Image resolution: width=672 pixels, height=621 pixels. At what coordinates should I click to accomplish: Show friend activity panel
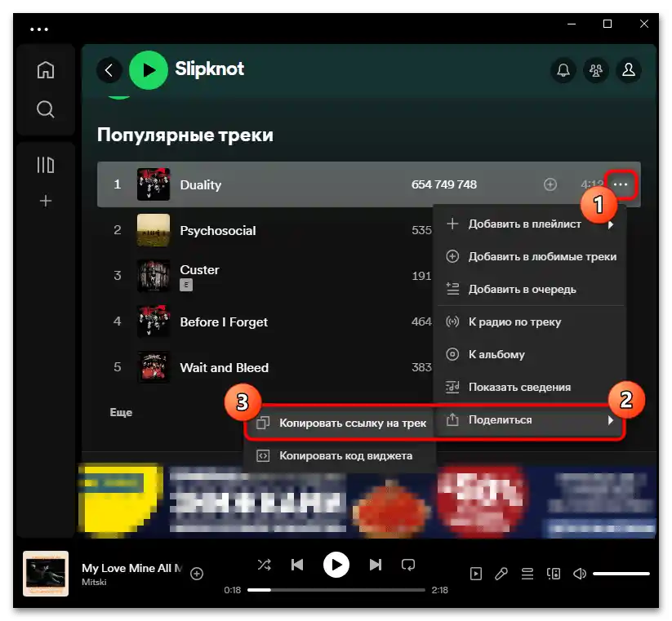coord(595,70)
